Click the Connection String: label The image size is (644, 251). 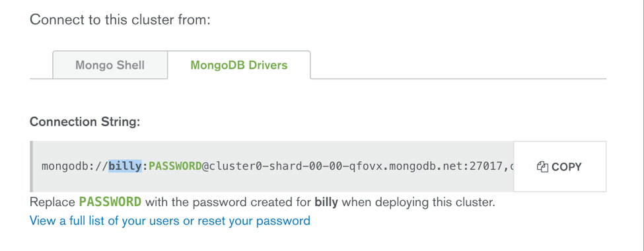(85, 122)
